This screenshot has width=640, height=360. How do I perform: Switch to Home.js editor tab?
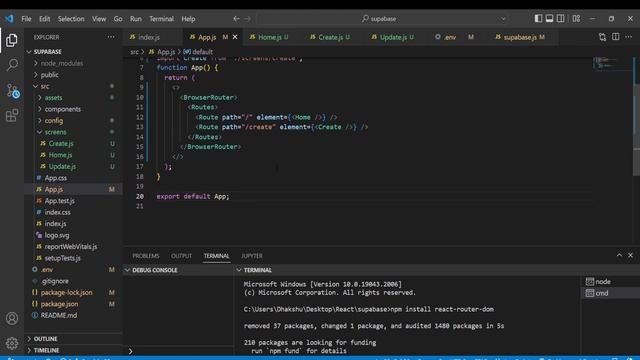tap(273, 37)
